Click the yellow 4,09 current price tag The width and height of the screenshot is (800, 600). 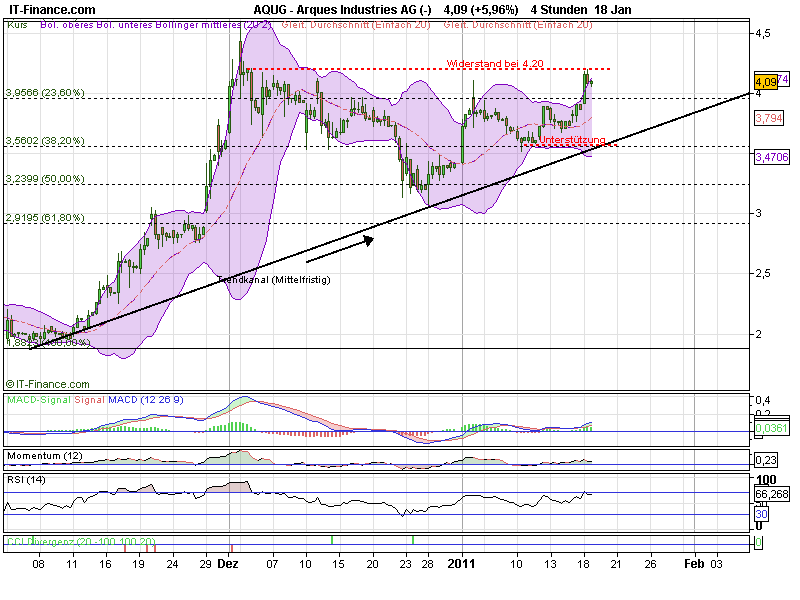click(x=766, y=82)
